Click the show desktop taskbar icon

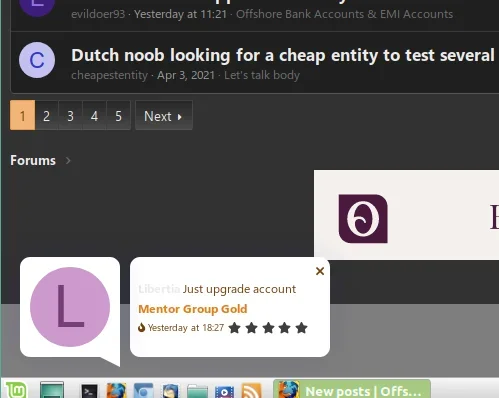(x=52, y=390)
